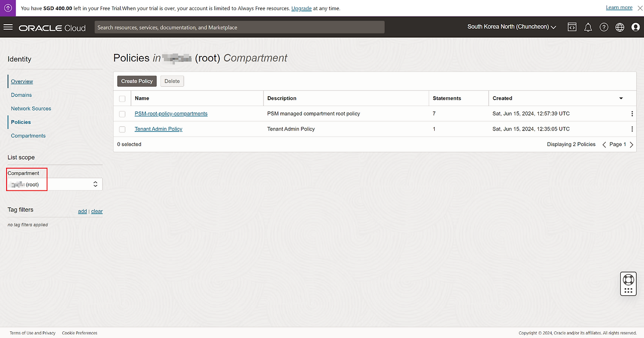Open the Compartment scope dropdown

[x=55, y=184]
